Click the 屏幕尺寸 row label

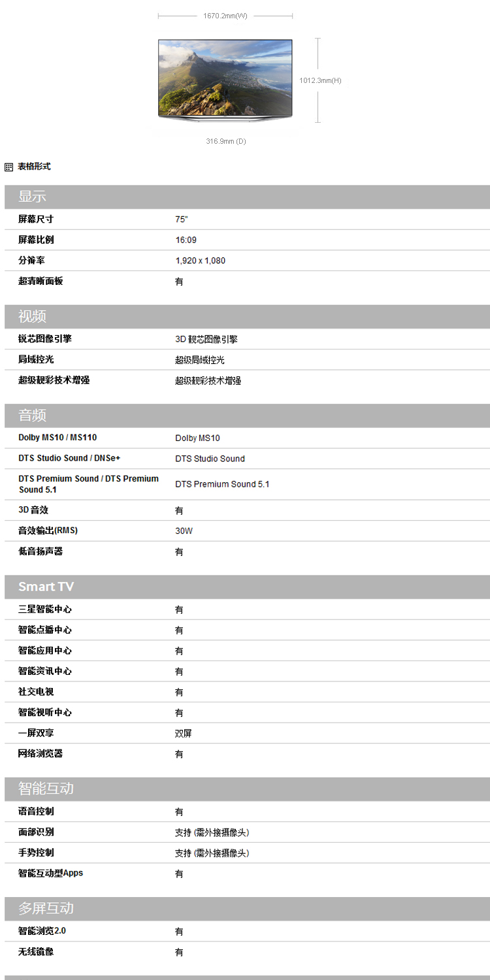click(x=36, y=220)
